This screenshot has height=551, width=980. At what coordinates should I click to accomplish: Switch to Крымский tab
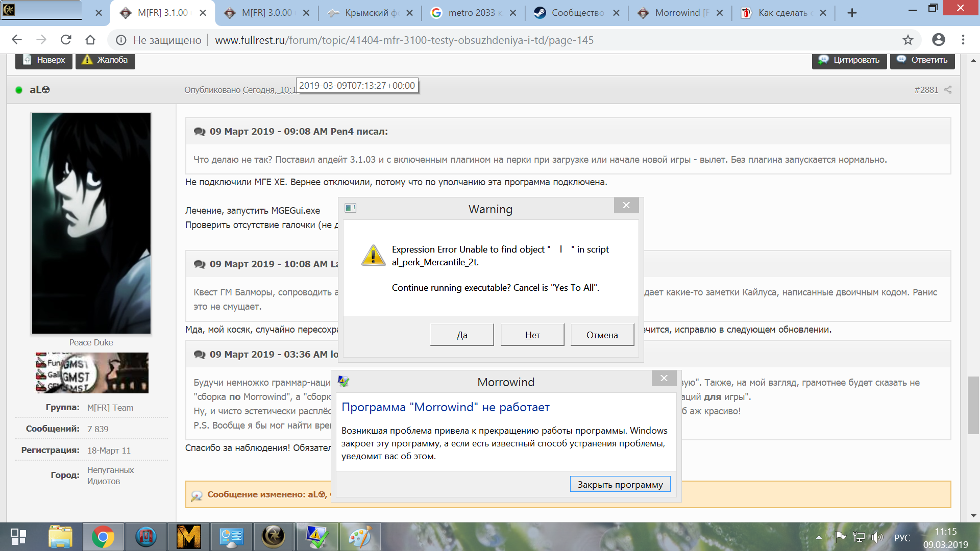[x=371, y=13]
